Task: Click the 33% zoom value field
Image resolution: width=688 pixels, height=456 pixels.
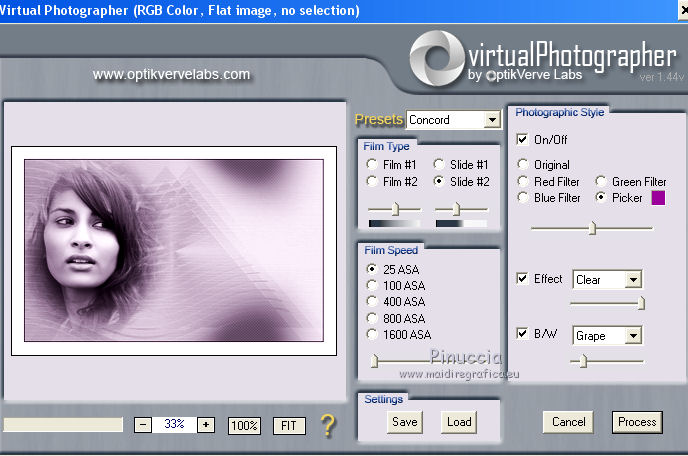Action: click(174, 424)
